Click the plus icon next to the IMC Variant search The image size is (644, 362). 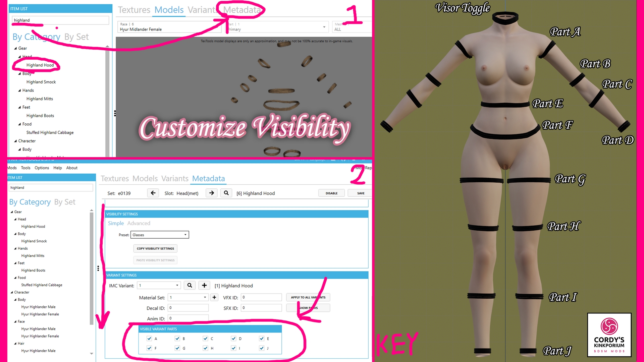[x=204, y=285]
